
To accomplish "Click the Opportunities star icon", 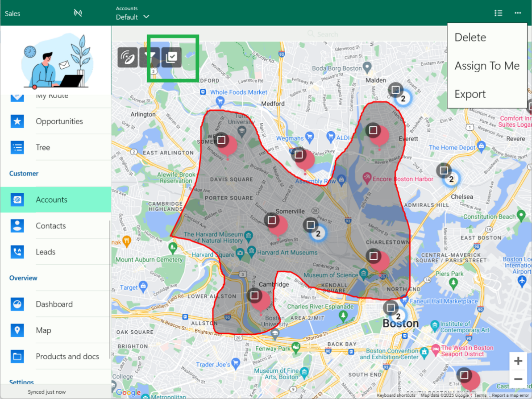I will click(17, 121).
